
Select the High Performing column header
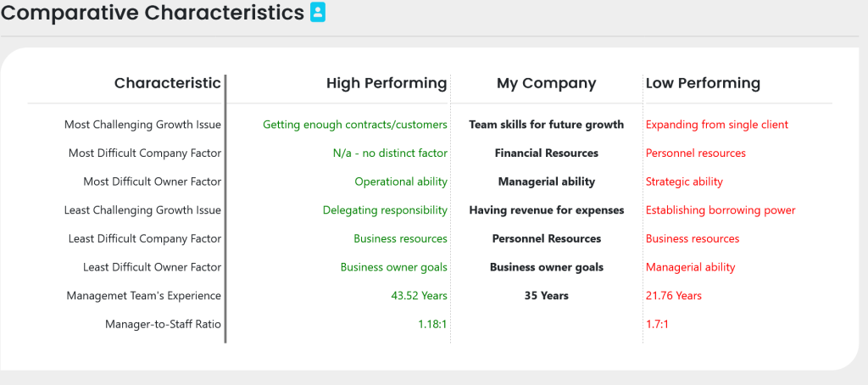pos(387,83)
